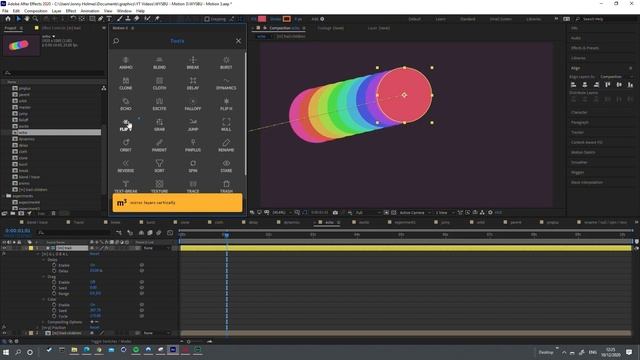The height and width of the screenshot is (360, 640).
Task: Open the Fill color swatch
Action: coord(262,19)
